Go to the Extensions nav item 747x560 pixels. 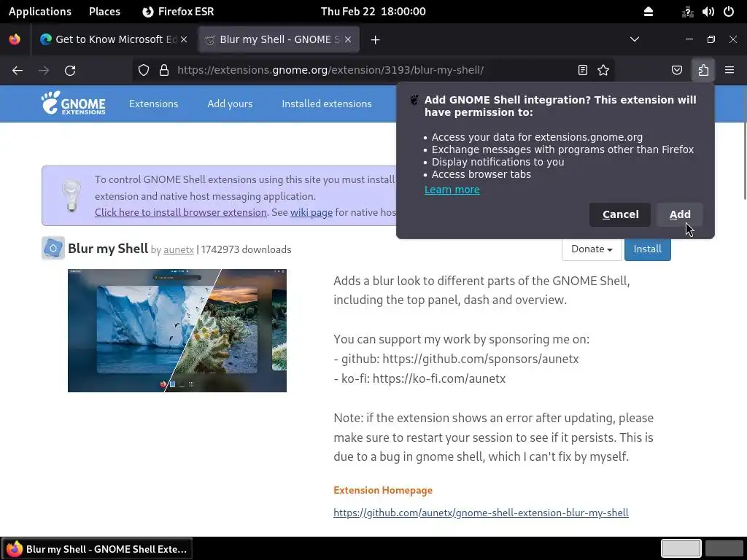click(x=153, y=104)
